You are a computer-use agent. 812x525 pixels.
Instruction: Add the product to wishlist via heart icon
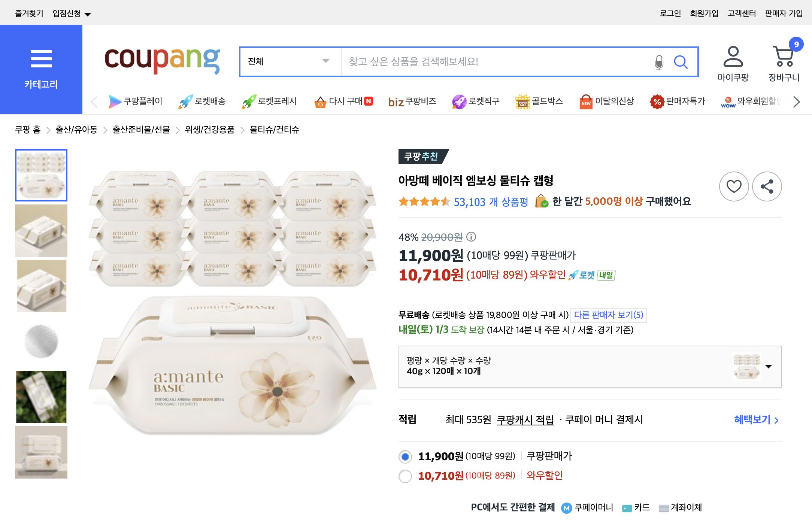point(734,186)
